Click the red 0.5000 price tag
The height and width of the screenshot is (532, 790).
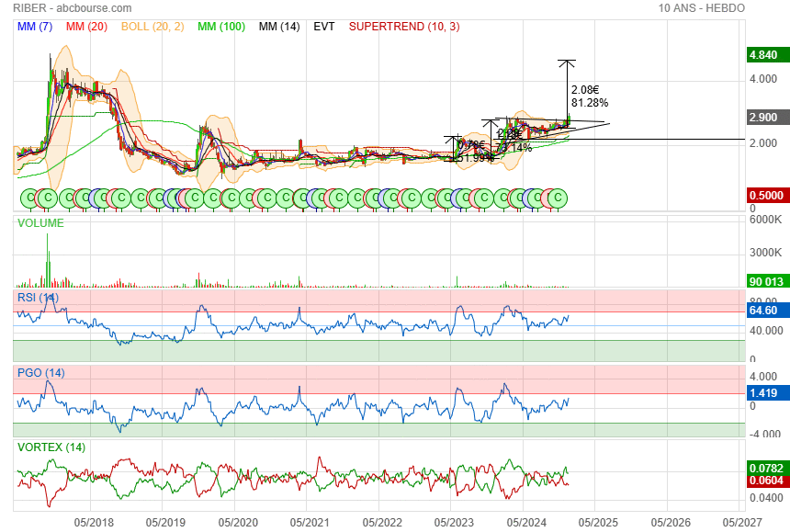(x=765, y=196)
